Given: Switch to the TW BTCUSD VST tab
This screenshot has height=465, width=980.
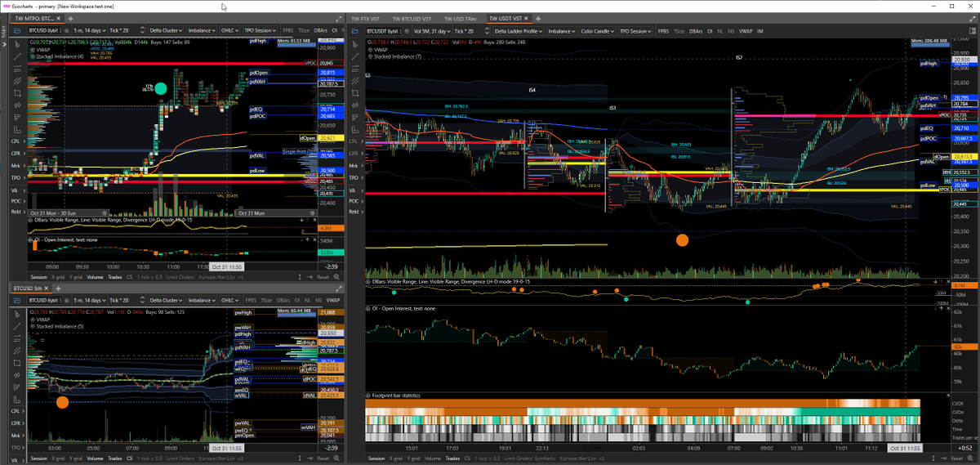Looking at the screenshot, I should (412, 19).
